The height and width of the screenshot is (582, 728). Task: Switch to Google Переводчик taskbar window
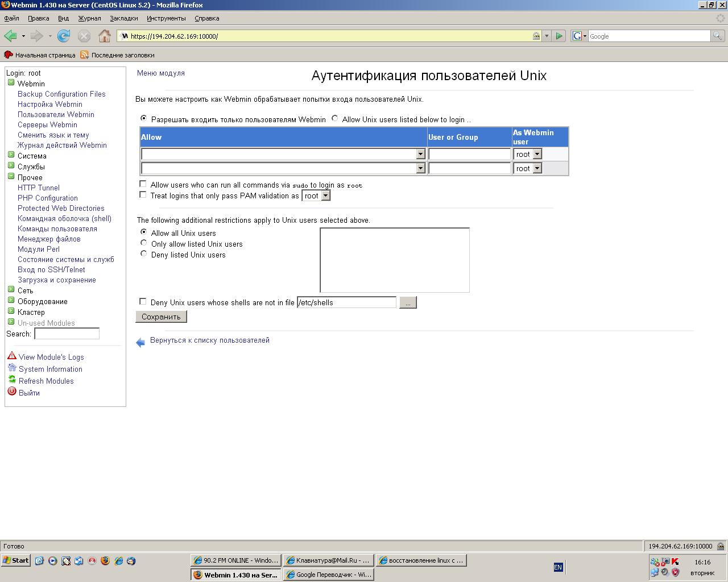coord(328,575)
